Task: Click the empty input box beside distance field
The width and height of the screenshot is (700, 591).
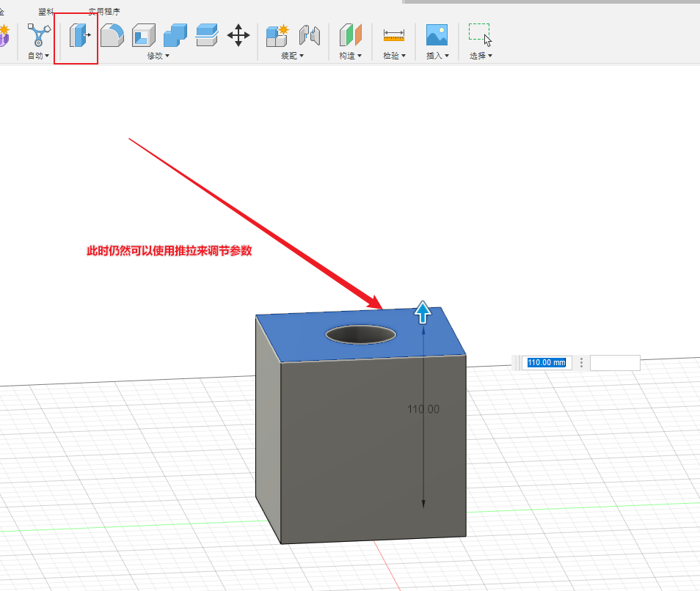Action: point(615,363)
